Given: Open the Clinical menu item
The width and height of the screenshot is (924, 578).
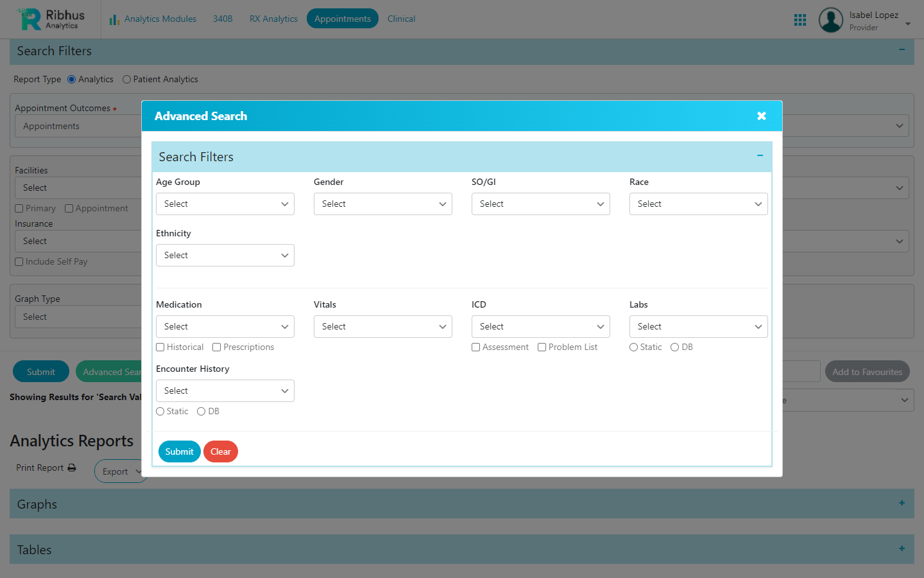Looking at the screenshot, I should coord(401,19).
